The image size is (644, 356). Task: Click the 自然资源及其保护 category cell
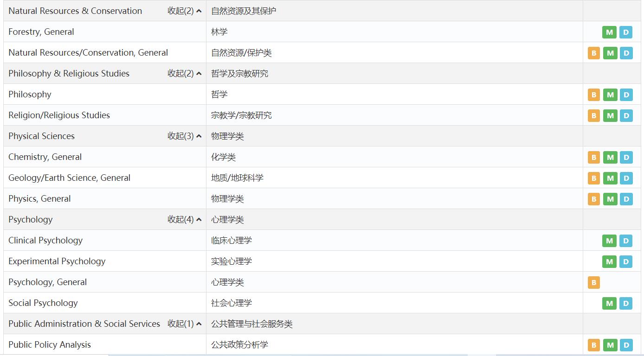click(x=394, y=11)
